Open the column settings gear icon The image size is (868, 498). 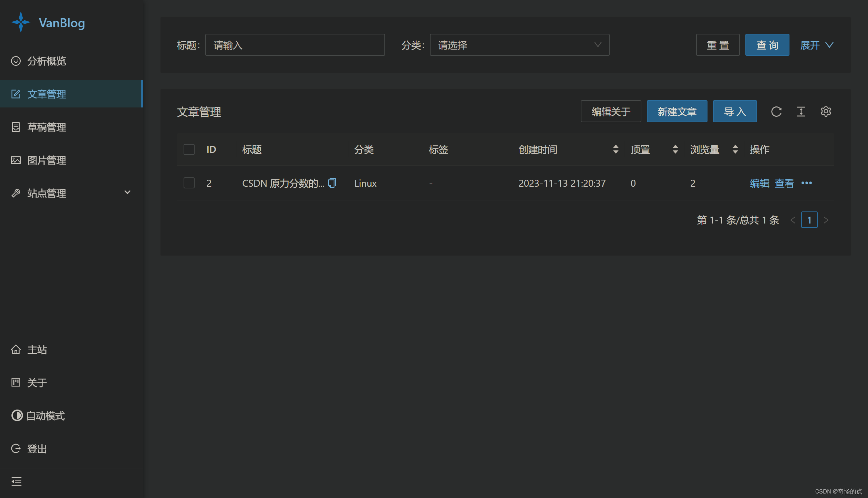pos(826,111)
